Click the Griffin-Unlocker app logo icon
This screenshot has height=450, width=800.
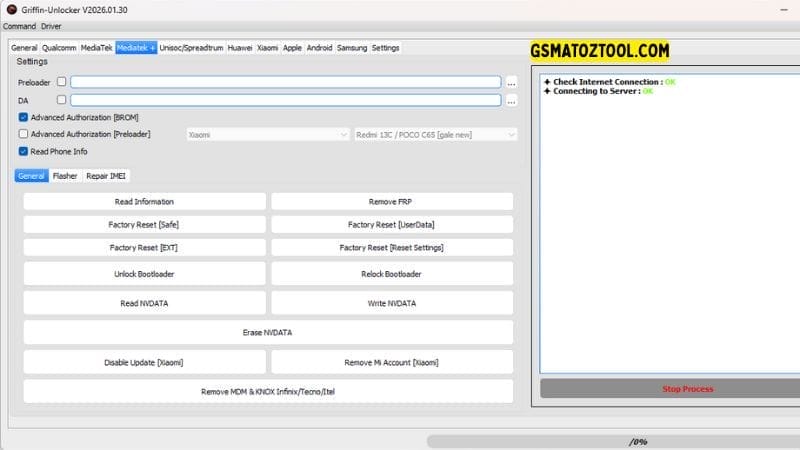(10, 9)
